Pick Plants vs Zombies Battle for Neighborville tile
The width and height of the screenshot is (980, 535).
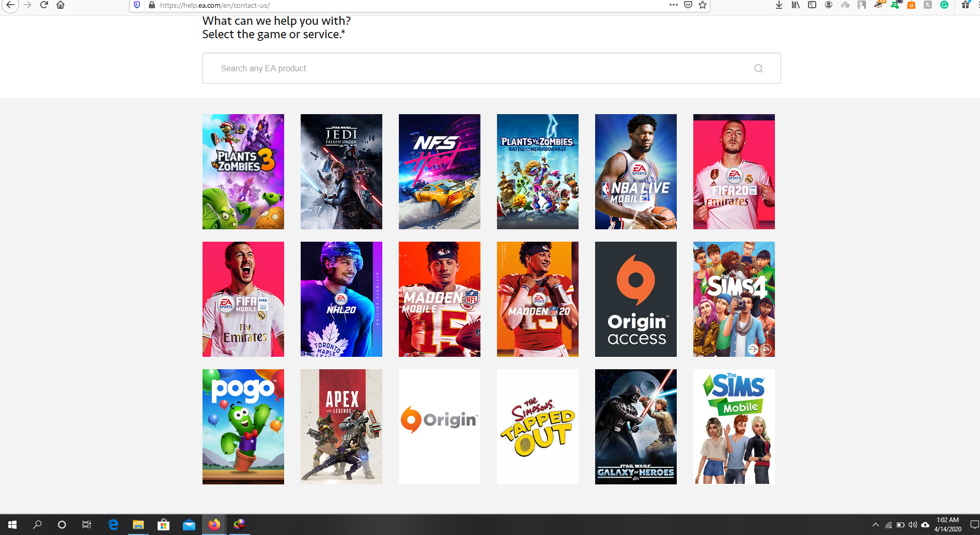pos(538,171)
